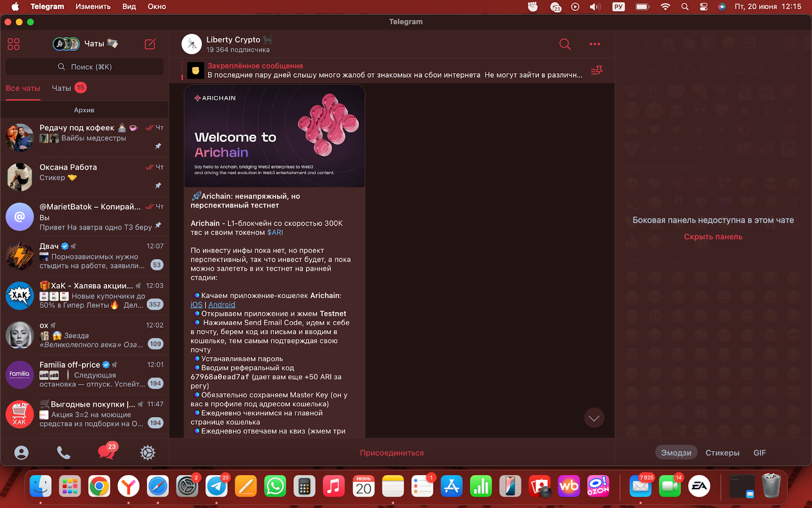The image size is (812, 508).
Task: Open Control Center in menu bar
Action: [x=703, y=7]
